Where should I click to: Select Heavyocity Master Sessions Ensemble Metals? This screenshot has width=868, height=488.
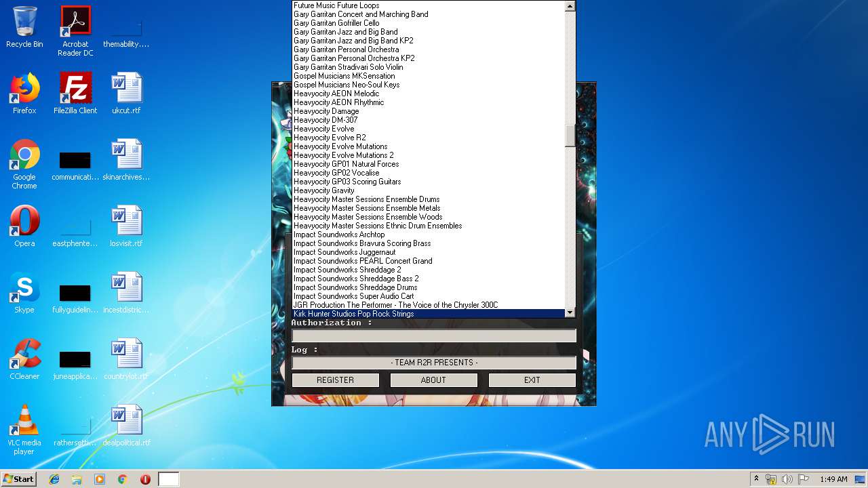(429, 208)
